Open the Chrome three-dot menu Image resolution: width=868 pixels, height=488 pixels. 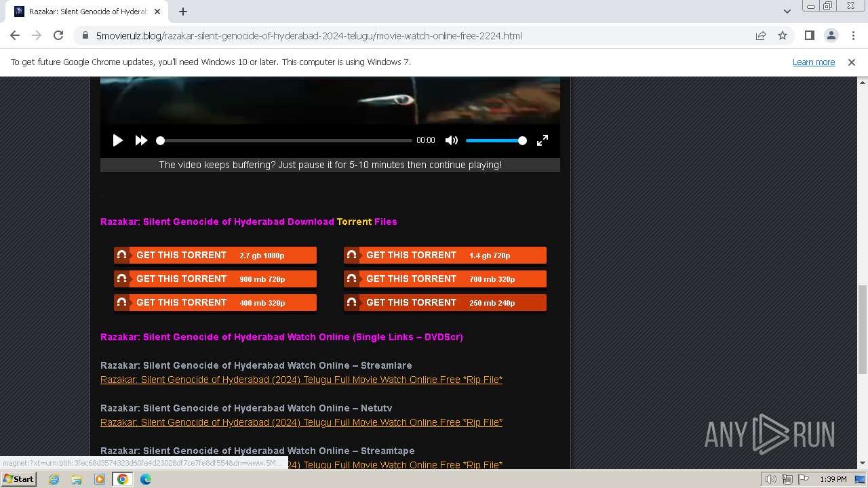coord(852,35)
